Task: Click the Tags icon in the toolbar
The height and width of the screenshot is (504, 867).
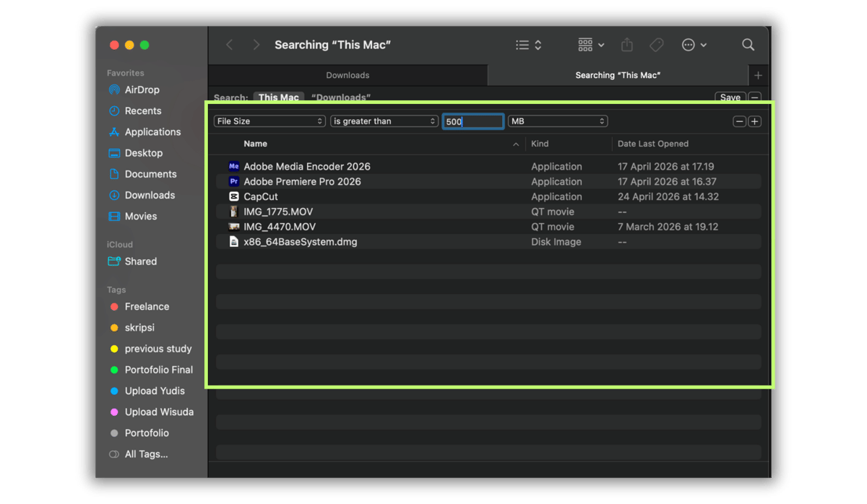Action: point(656,44)
